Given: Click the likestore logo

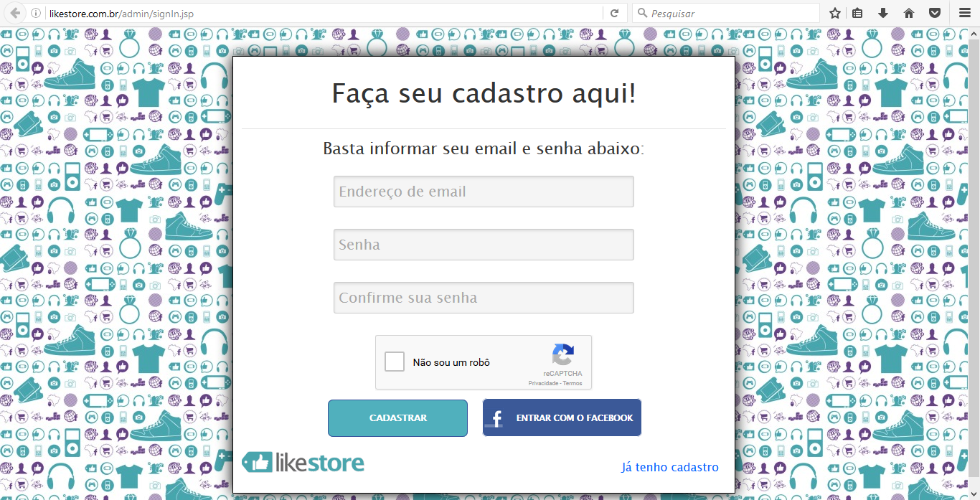Looking at the screenshot, I should click(303, 463).
